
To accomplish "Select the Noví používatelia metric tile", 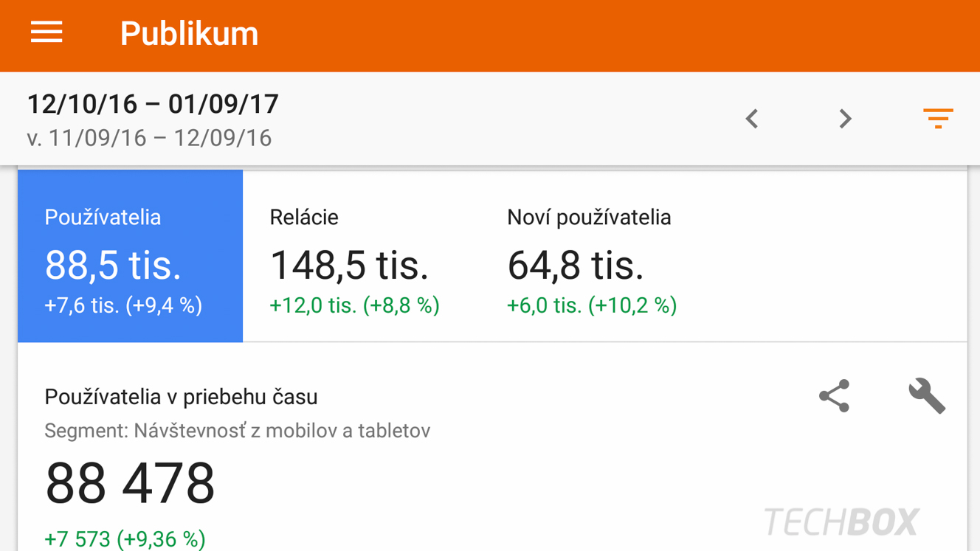I will coord(598,256).
